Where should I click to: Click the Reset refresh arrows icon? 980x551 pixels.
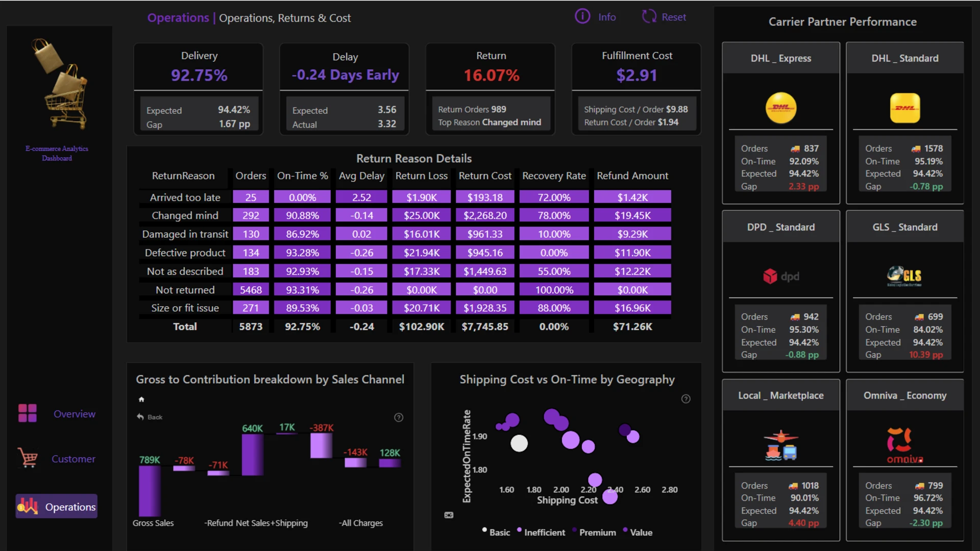tap(649, 16)
